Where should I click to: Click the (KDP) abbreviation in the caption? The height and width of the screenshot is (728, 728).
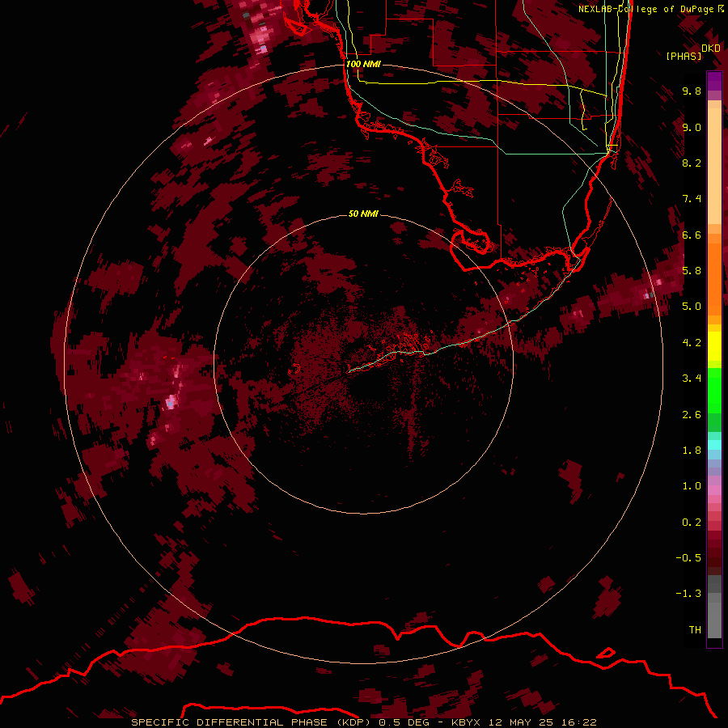[x=353, y=722]
